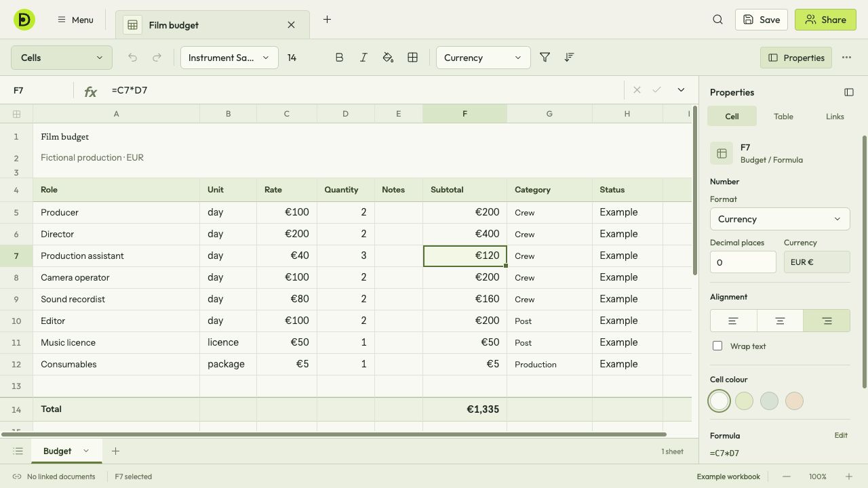The height and width of the screenshot is (488, 868).
Task: Click the Save button
Action: pyautogui.click(x=762, y=20)
